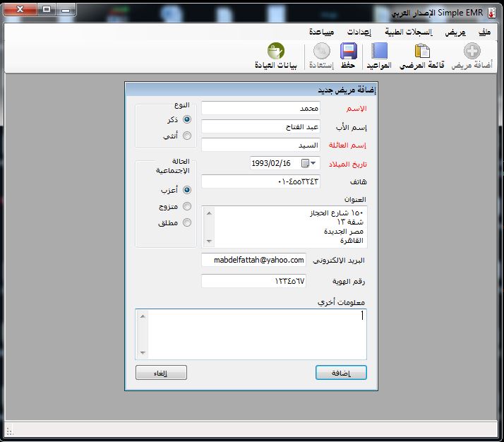Image resolution: width=504 pixels, height=442 pixels.
Task: Click the date text 1993/02/16
Action: tap(271, 163)
